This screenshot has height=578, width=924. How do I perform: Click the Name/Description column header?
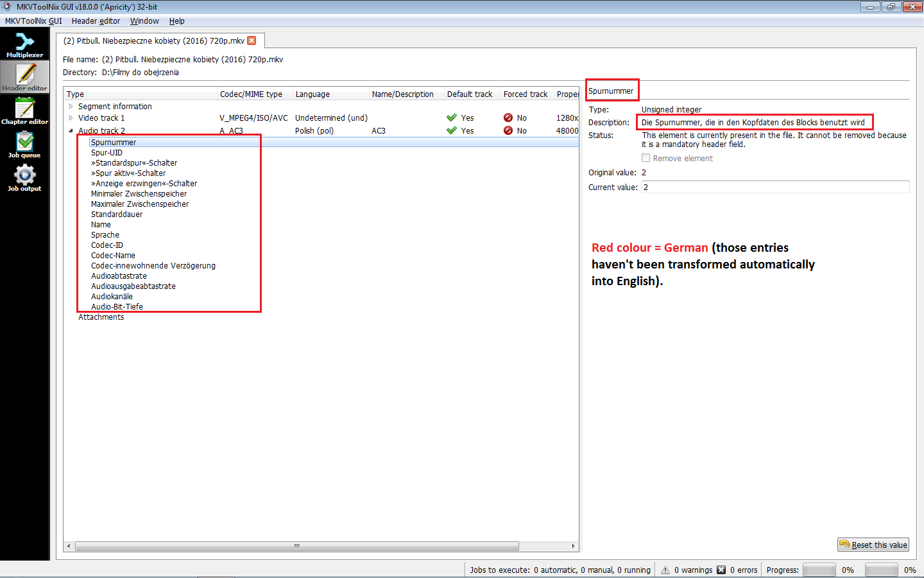pos(407,94)
